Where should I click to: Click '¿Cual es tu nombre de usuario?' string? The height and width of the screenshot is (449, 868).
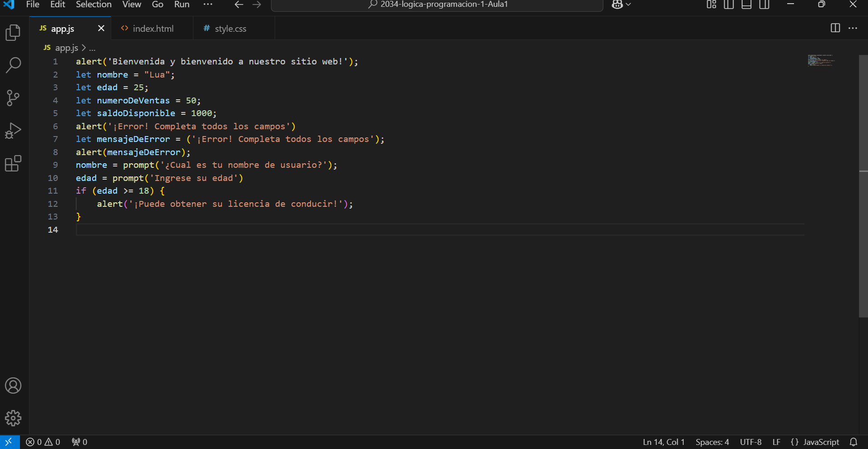click(243, 165)
